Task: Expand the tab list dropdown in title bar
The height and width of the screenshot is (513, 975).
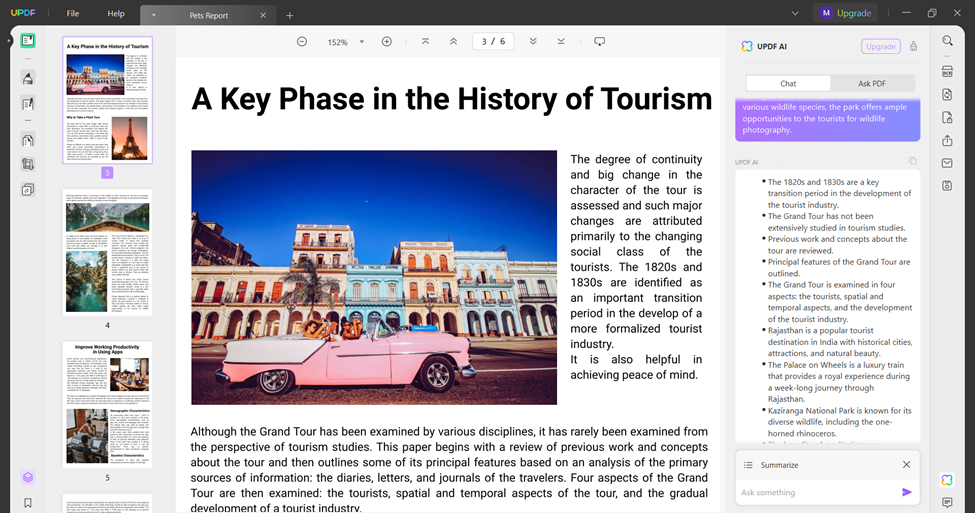Action: [x=795, y=14]
